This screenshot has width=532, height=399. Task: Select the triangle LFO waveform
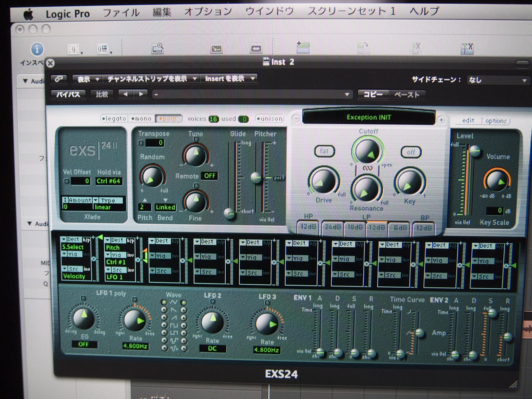[174, 302]
